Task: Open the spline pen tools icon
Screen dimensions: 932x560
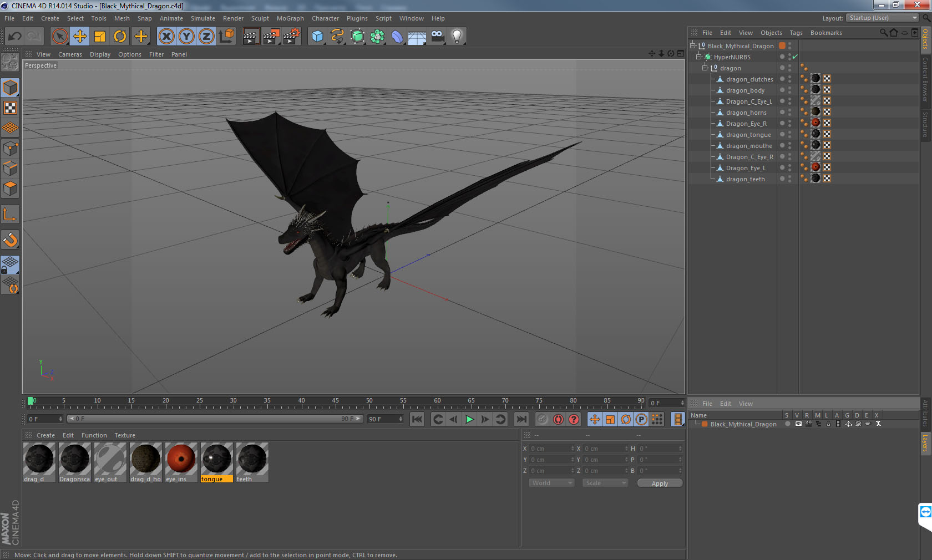Action: [x=337, y=37]
